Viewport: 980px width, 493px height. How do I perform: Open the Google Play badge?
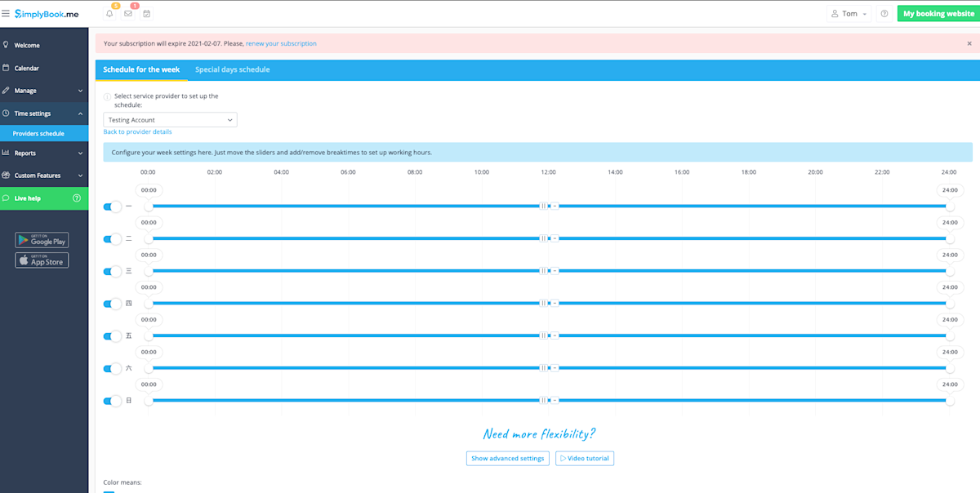click(x=42, y=240)
